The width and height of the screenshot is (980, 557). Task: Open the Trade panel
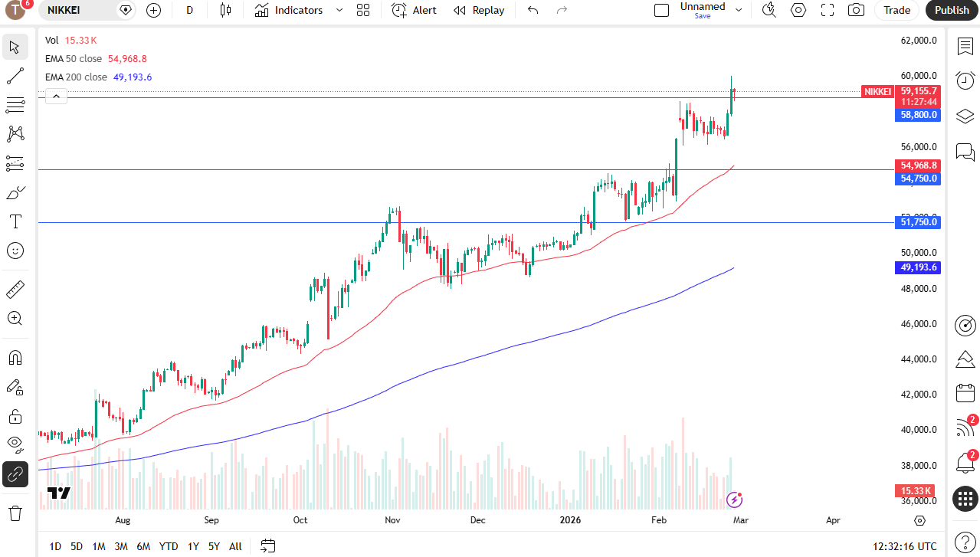tap(896, 10)
